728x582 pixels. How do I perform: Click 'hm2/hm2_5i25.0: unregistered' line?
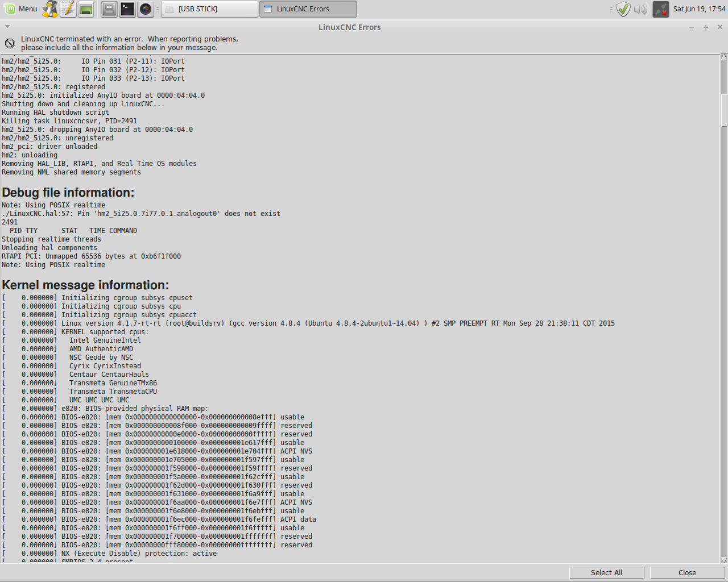57,138
